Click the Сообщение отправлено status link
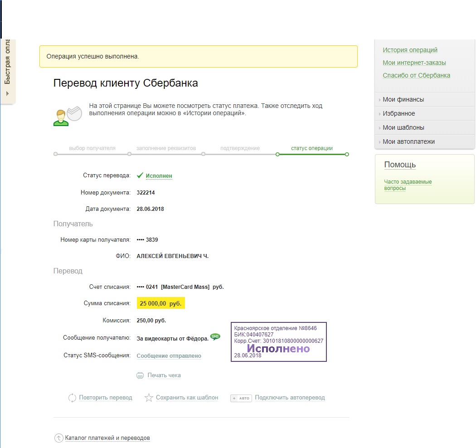Image resolution: width=476 pixels, height=448 pixels. 169,356
